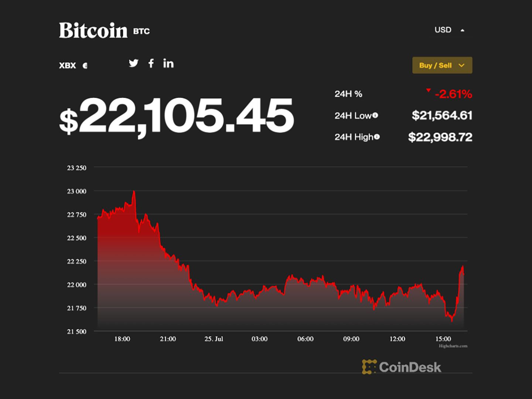Click the CoinDesk logo mark

[369, 367]
